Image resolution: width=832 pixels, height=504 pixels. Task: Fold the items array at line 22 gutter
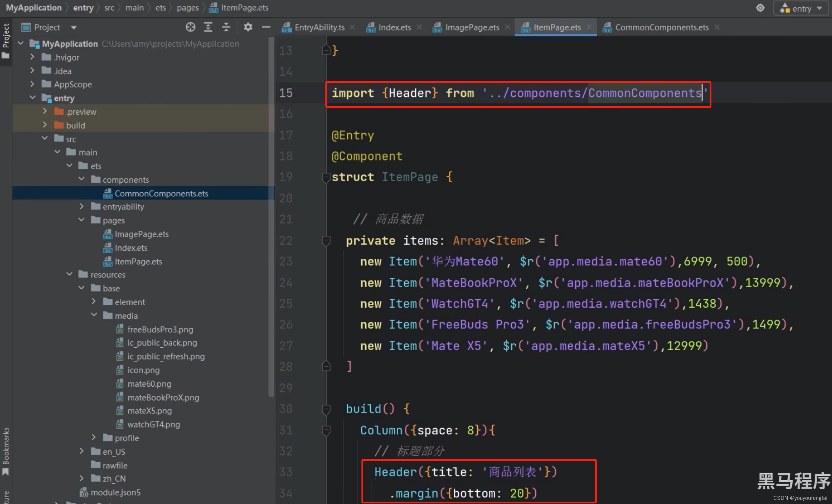(x=326, y=241)
